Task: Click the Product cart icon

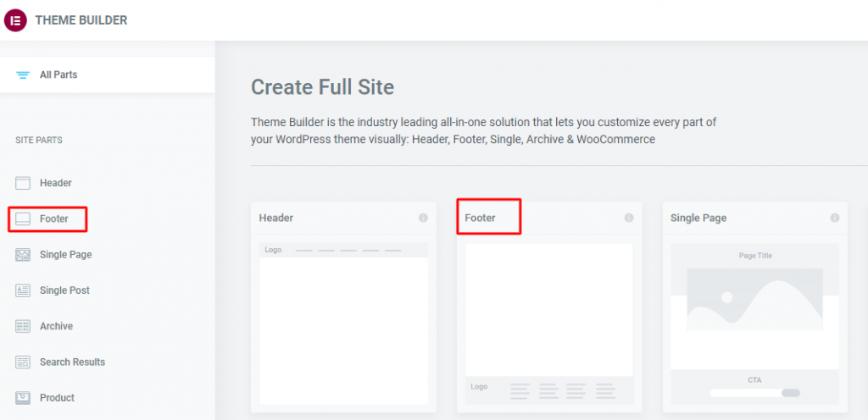Action: [23, 398]
